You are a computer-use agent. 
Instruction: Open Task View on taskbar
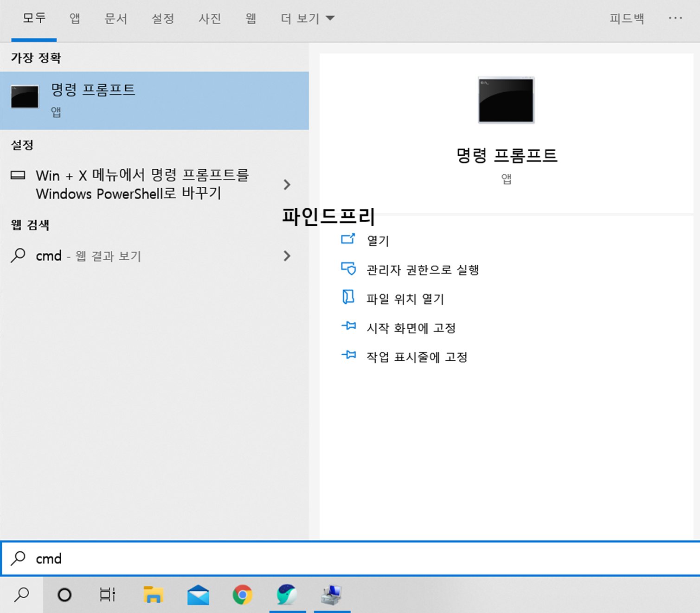(x=108, y=594)
